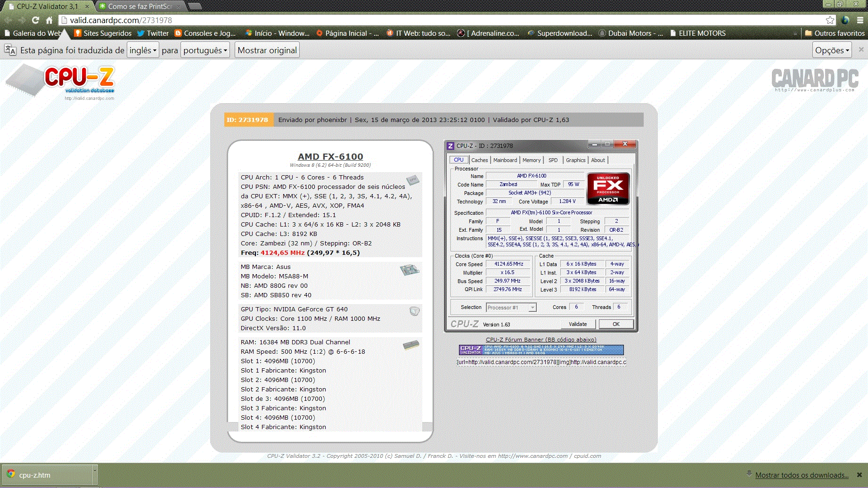
Task: Click the RAM stick icon beside RAM info
Action: (411, 345)
